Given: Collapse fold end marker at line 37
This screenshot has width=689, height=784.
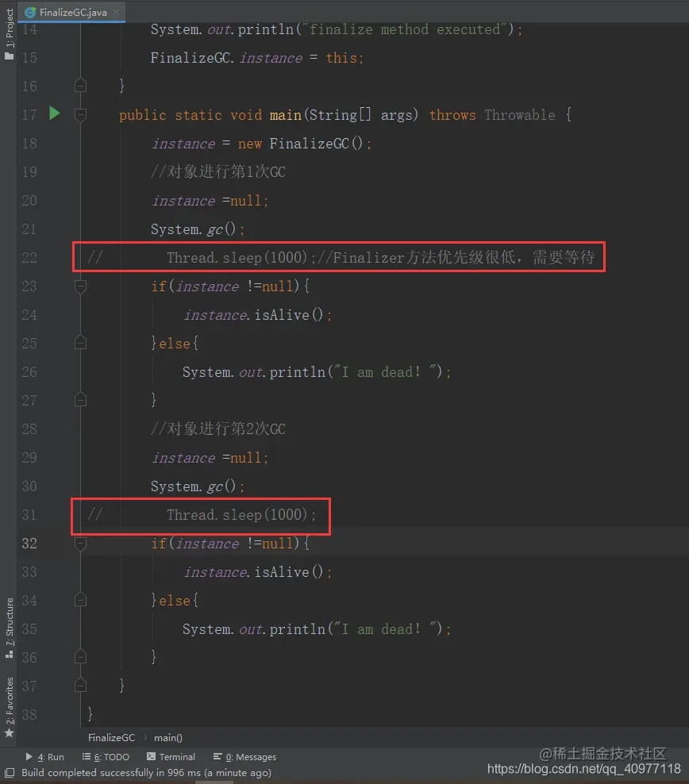Looking at the screenshot, I should click(x=80, y=686).
